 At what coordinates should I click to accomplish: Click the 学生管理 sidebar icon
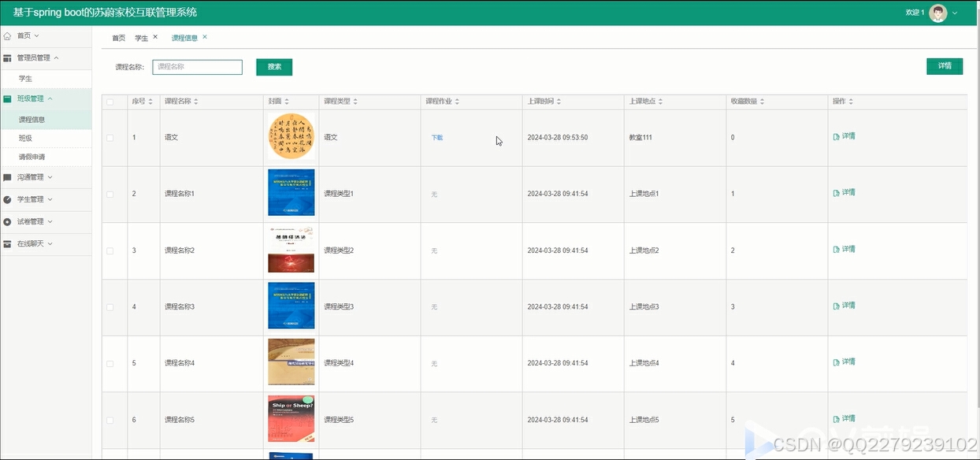click(x=7, y=200)
